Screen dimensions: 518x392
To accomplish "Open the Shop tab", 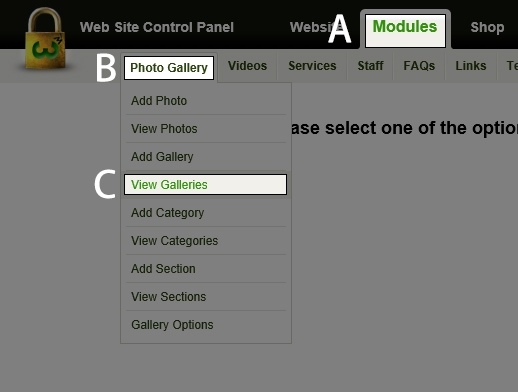I will pyautogui.click(x=487, y=27).
